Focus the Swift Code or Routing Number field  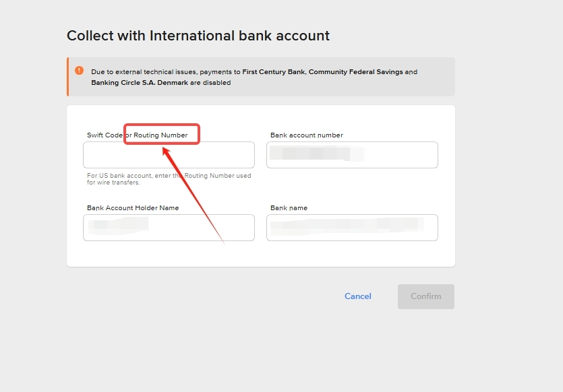click(169, 155)
